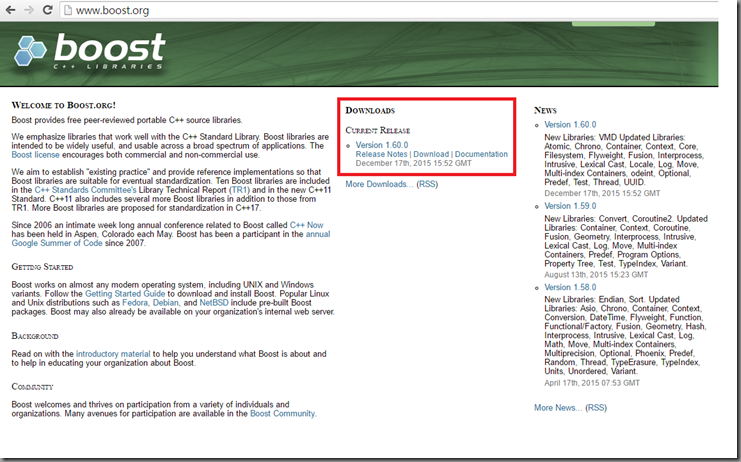Open Version 1.60.0 under Current Release
741x462 pixels.
(382, 145)
